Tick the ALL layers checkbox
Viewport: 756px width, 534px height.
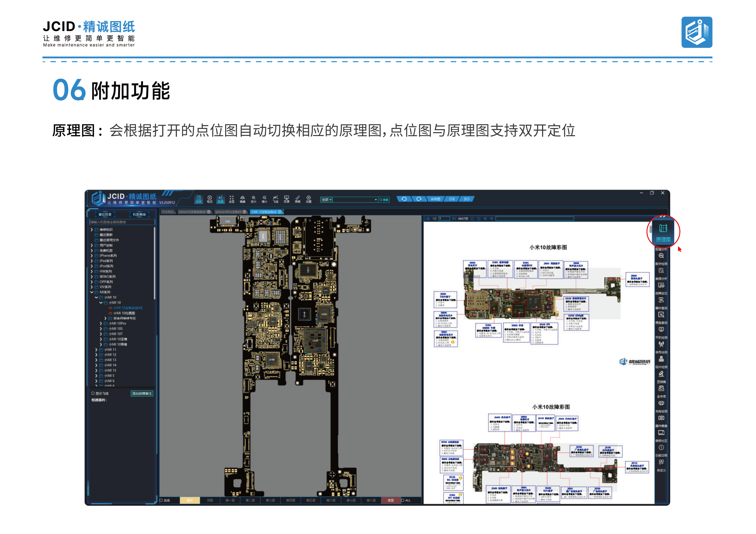click(403, 500)
